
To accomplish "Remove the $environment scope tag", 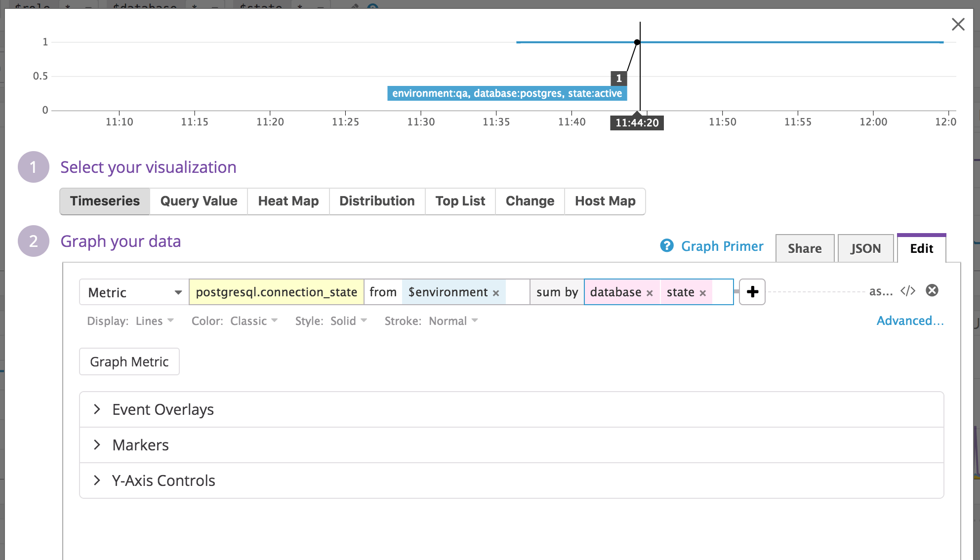I will [x=495, y=292].
